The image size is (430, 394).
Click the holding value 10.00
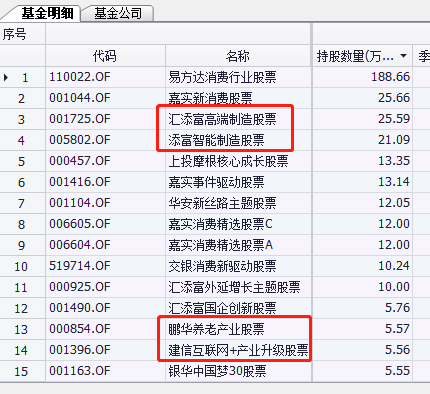[394, 287]
